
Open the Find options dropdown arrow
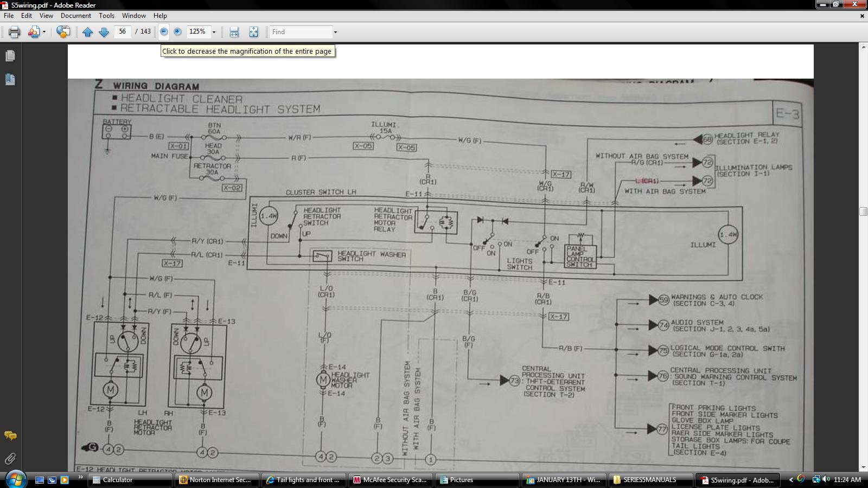[x=335, y=32]
